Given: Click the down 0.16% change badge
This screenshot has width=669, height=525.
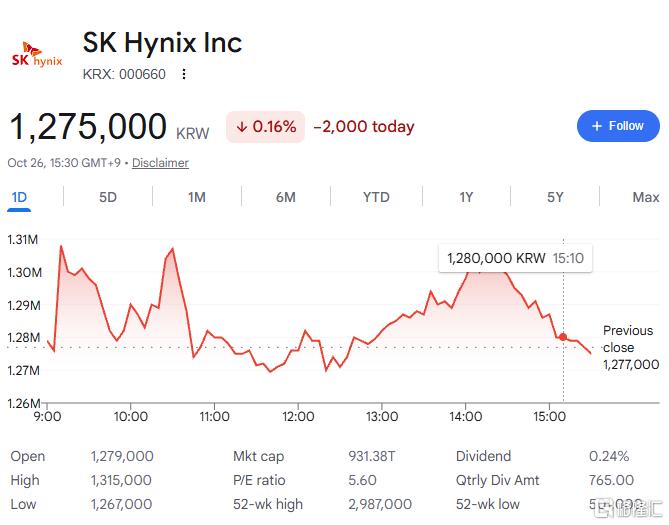Looking at the screenshot, I should point(265,127).
